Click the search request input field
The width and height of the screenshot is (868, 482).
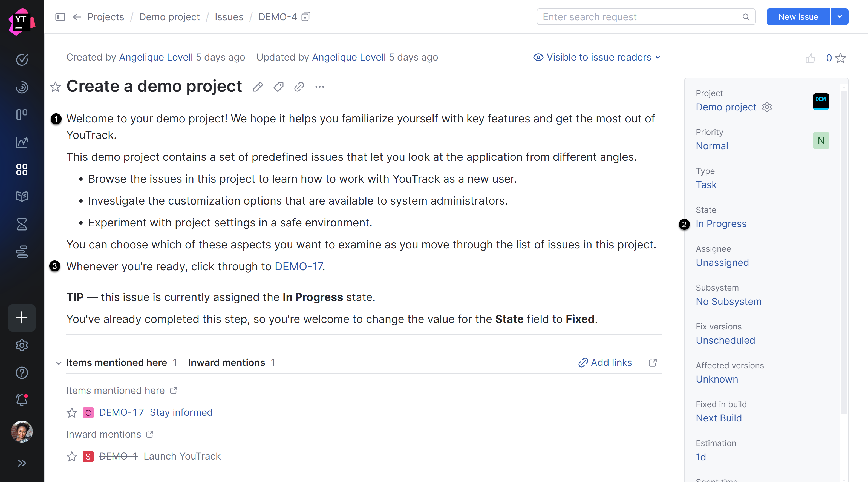point(640,17)
